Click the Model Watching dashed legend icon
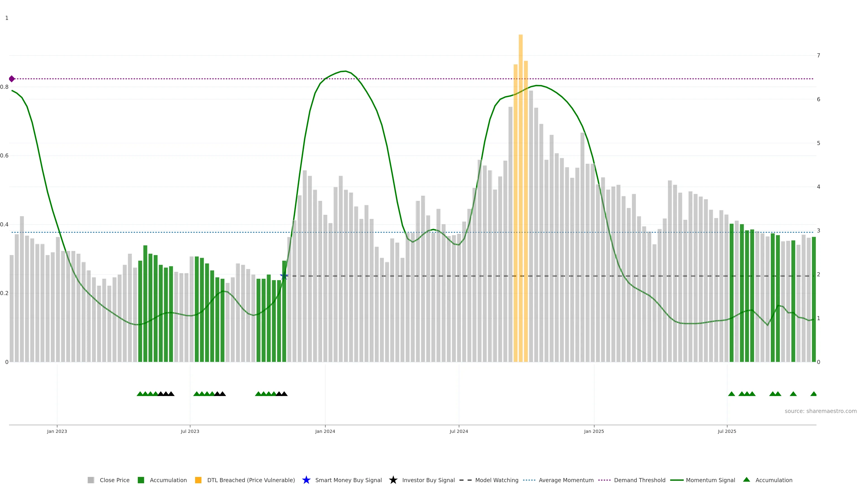868x488 pixels. [465, 480]
